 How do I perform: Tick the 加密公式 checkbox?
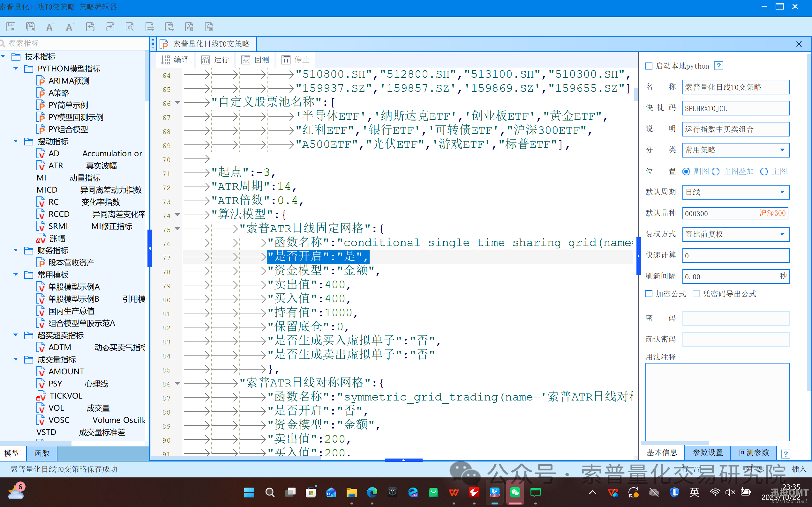pos(649,294)
